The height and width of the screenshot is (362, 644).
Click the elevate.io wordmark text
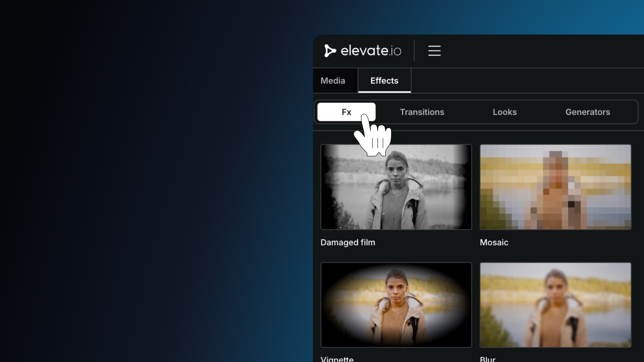pos(371,51)
